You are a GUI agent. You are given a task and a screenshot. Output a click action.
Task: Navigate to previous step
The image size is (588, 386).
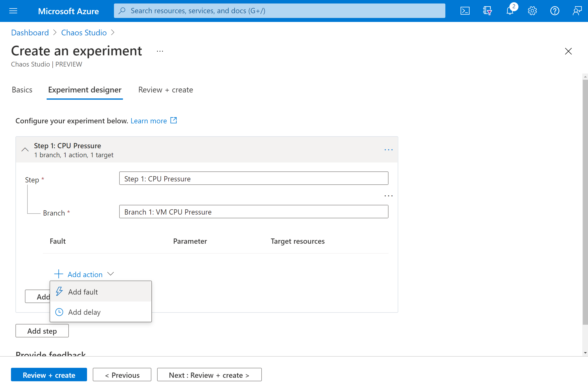click(122, 375)
